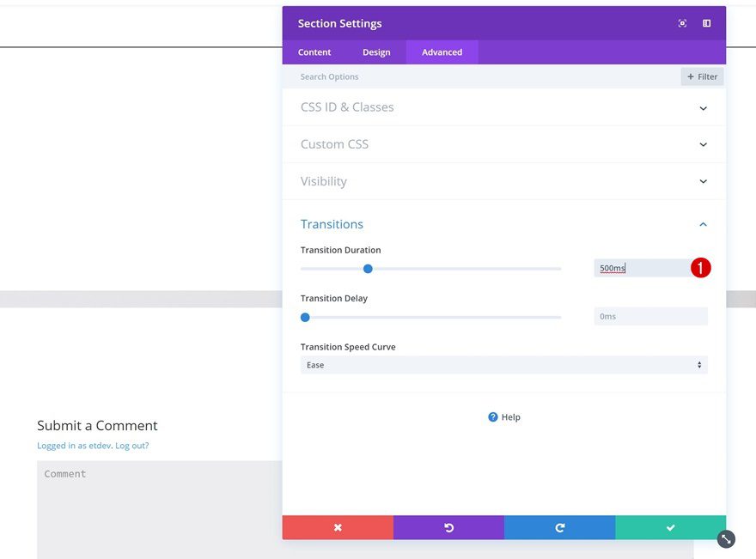
Task: Click the red discard changes X button
Action: [338, 527]
